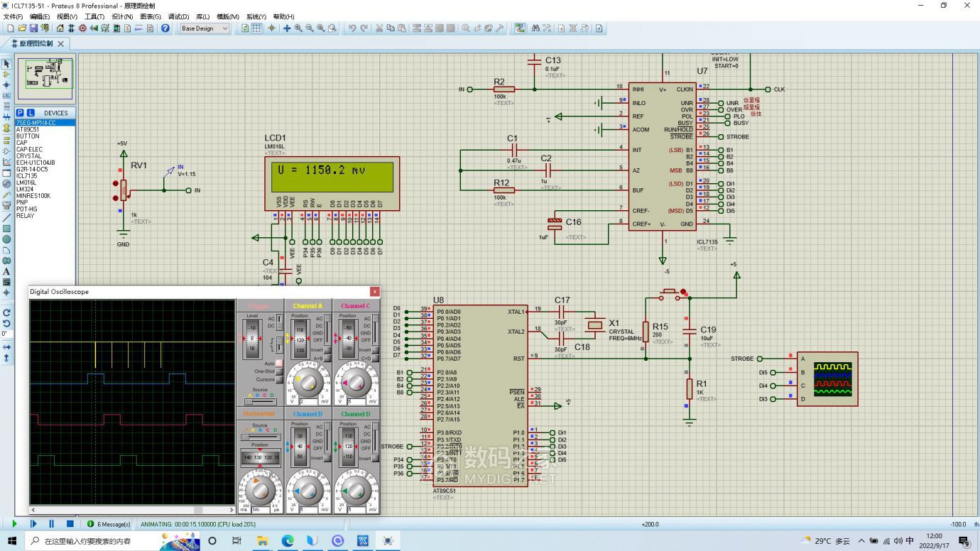This screenshot has width=980, height=551.
Task: Click the undo toolbar icon
Action: pyautogui.click(x=352, y=28)
